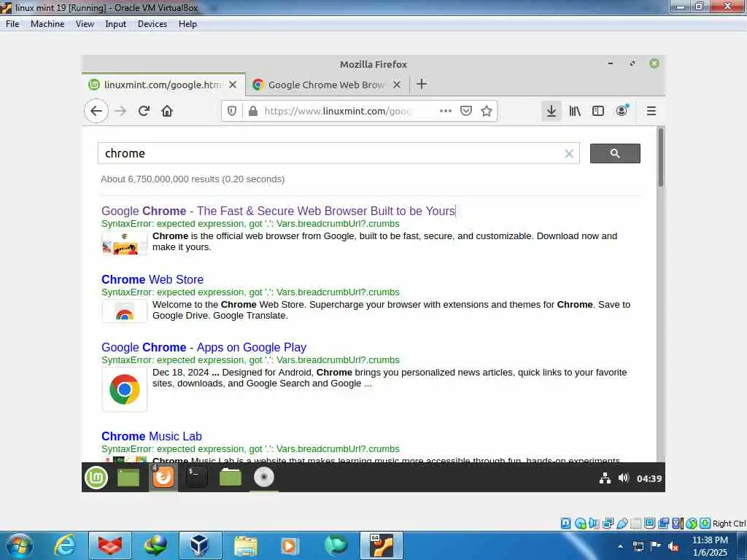
Task: Click the page vertical scrollbar thumb
Action: [661, 157]
